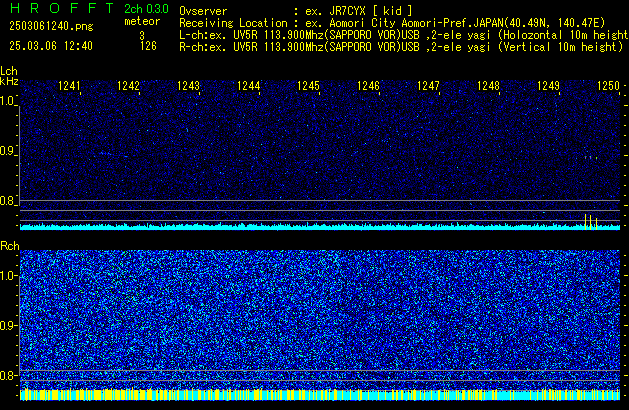Viewport: 629px width, 410px height.
Task: Click time marker 1244
Action: [248, 86]
